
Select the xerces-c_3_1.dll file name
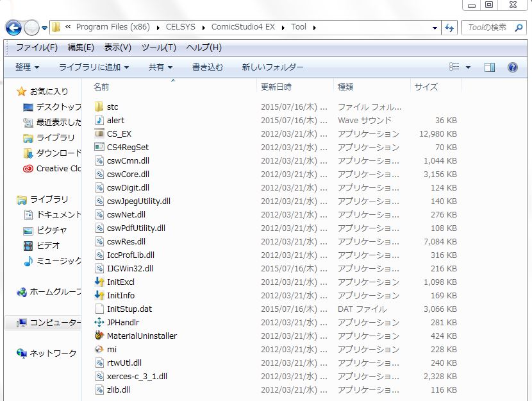click(137, 376)
